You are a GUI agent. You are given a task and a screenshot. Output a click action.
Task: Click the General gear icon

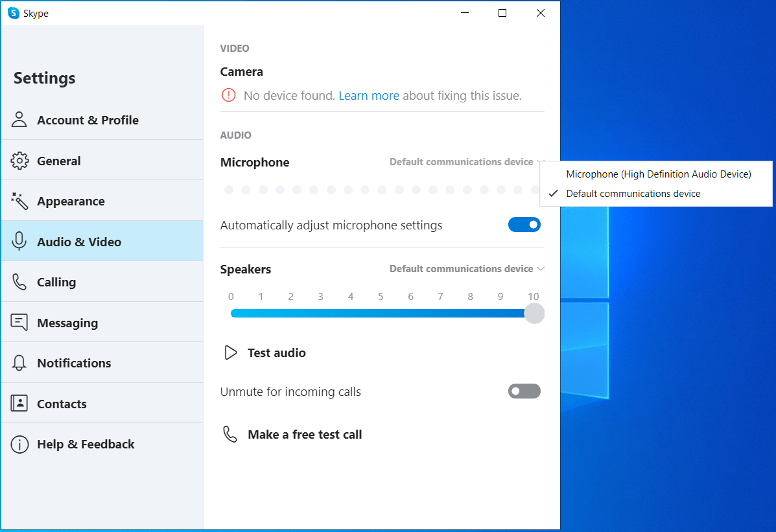[x=19, y=161]
